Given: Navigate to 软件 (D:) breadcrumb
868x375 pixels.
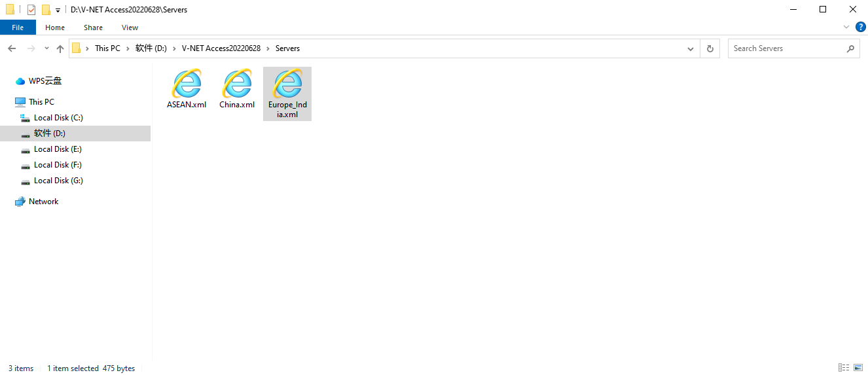Looking at the screenshot, I should 151,48.
